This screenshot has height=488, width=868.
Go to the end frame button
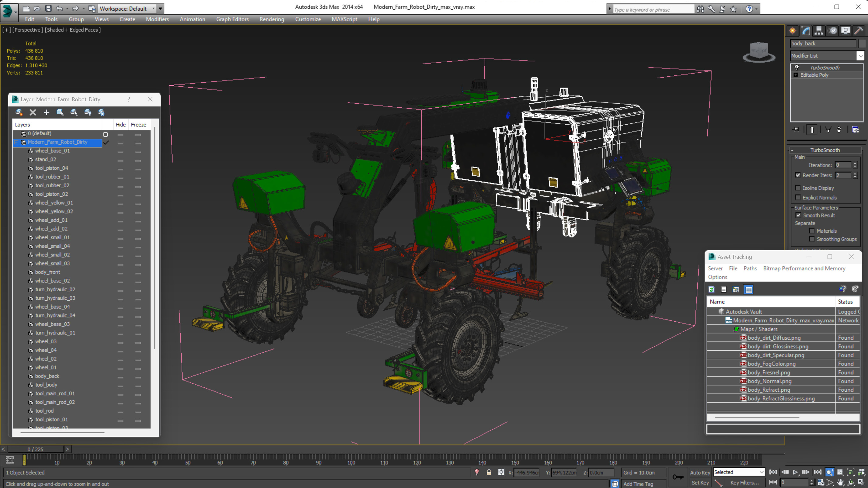[817, 472]
